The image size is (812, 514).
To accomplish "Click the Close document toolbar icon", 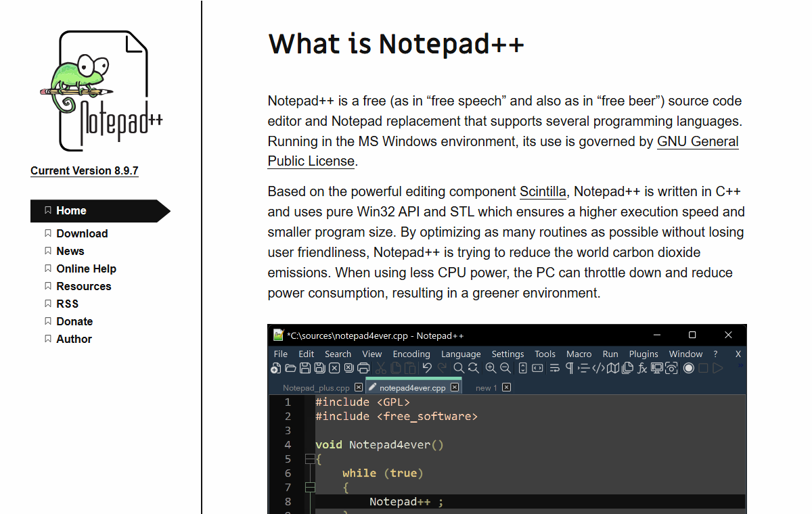I will (334, 368).
